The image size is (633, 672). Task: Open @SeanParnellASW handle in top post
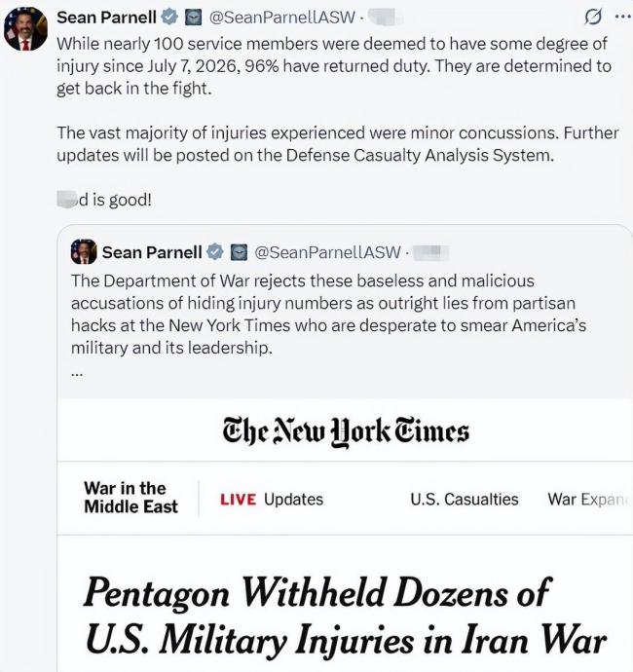coord(282,18)
